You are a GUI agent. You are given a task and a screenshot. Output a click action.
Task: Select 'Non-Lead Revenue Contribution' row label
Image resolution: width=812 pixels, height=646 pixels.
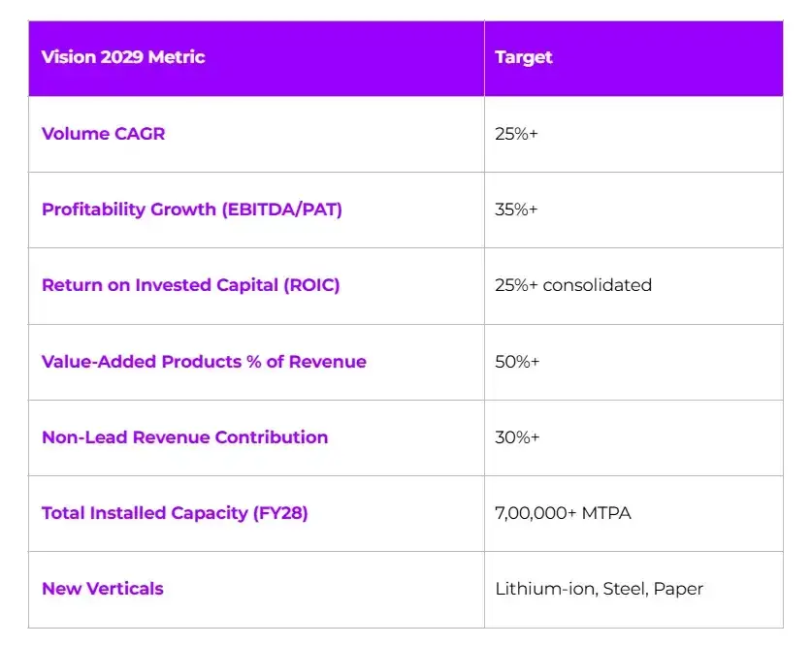[185, 436]
